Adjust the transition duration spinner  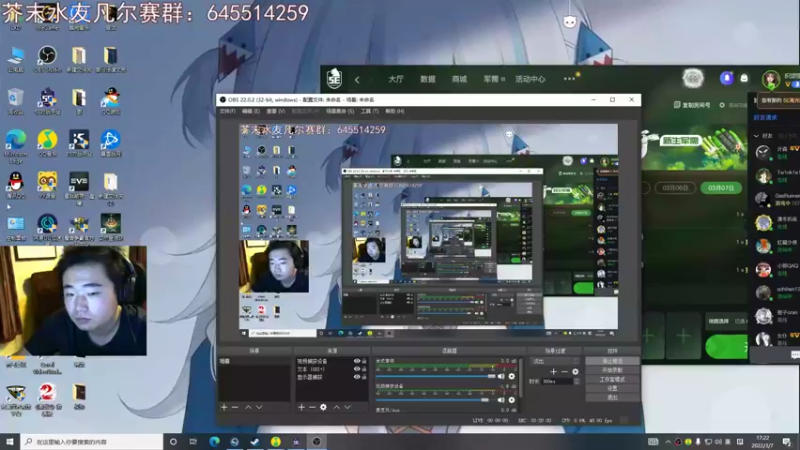point(577,381)
